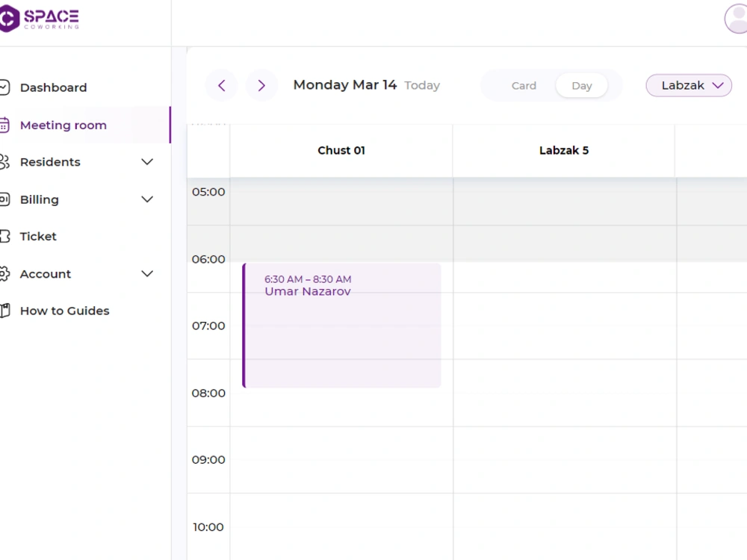Click the 08:00 time label
Viewport: 747px width, 560px height.
coord(208,393)
